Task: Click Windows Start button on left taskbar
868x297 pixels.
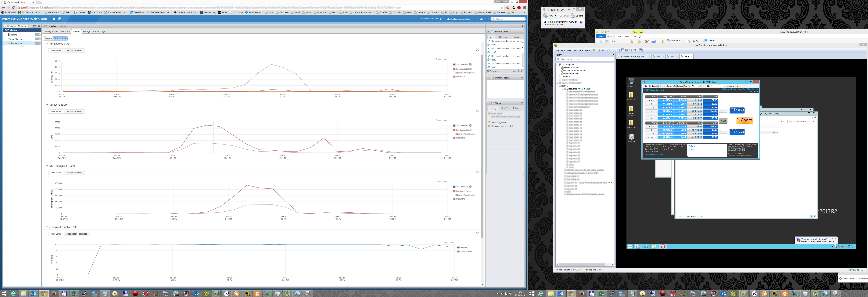Action: coord(4,294)
